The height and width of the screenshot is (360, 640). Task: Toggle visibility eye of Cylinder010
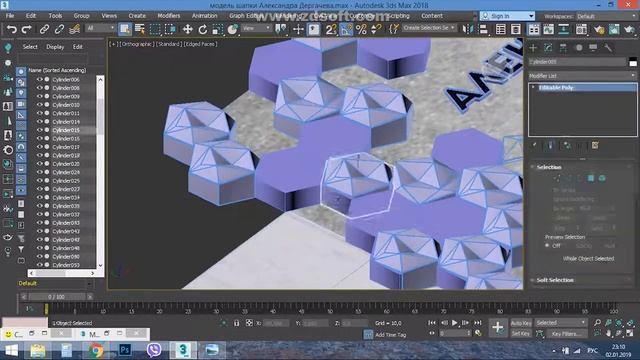(x=40, y=105)
